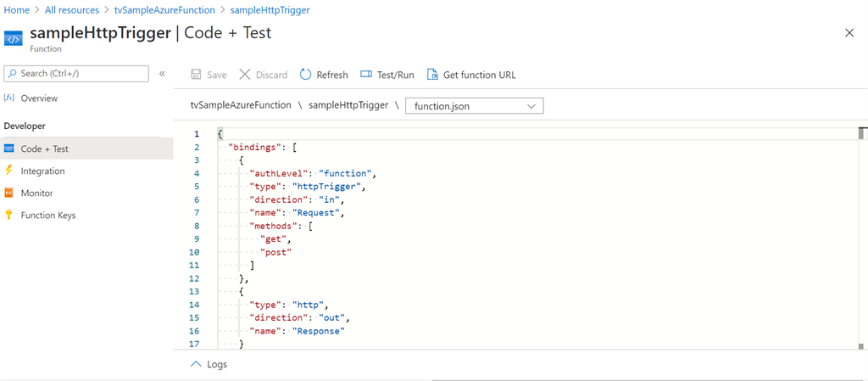Viewport: 868px width, 381px height.
Task: Click tvSampleAzureFunction in the file path
Action: [241, 105]
